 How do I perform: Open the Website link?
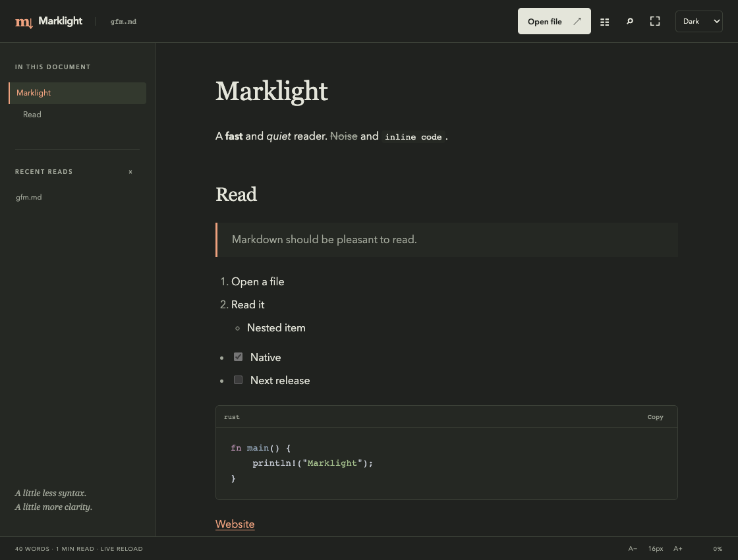pyautogui.click(x=235, y=524)
